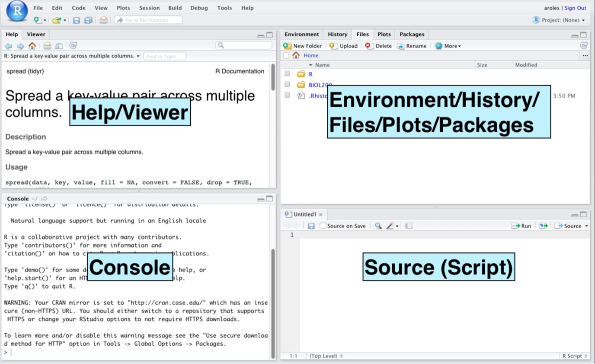Refresh the Files pane listing
This screenshot has width=595, height=364.
pyautogui.click(x=584, y=46)
